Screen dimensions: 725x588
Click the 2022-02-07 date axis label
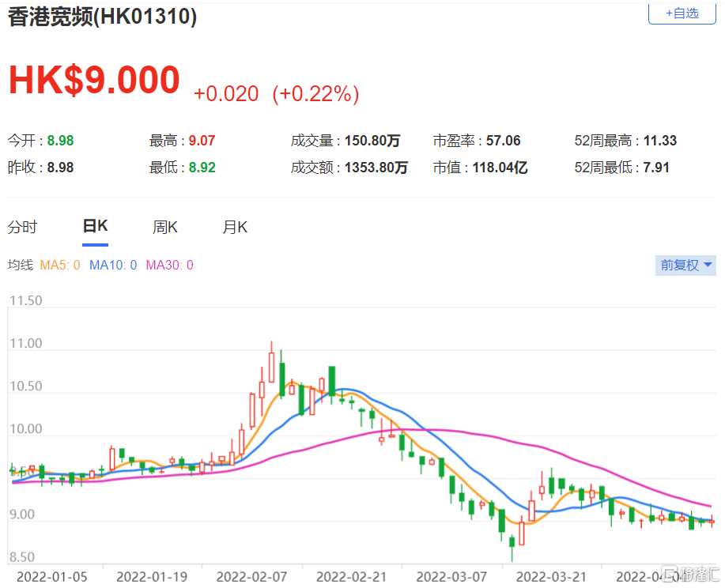[251, 577]
